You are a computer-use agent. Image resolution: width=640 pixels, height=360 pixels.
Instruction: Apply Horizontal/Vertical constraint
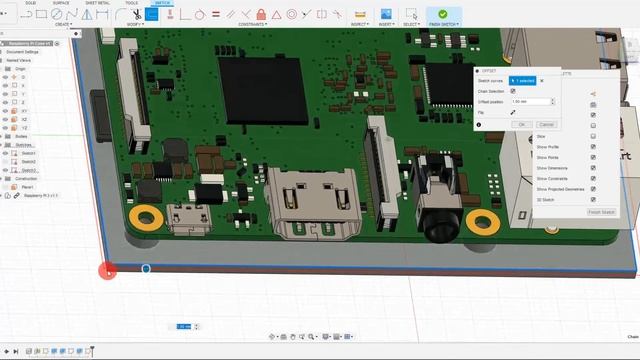click(x=170, y=14)
